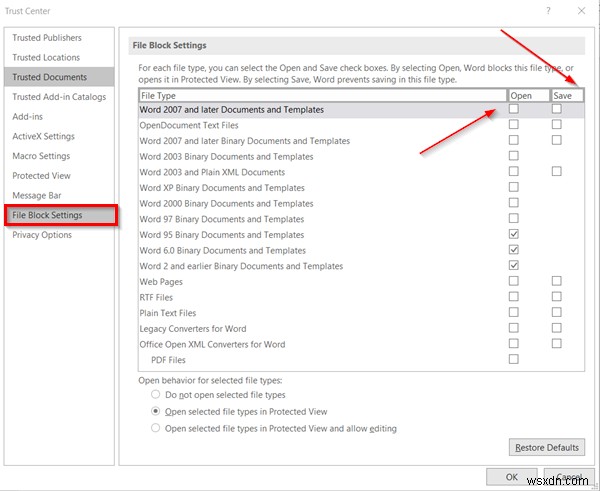This screenshot has height=491, width=600.
Task: Uncheck Open for Word 6.0 Binary Documents
Action: click(514, 250)
